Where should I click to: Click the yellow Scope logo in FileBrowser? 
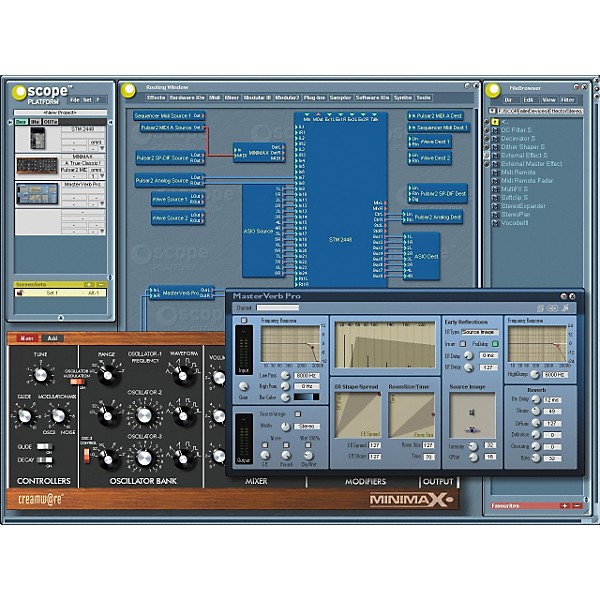pyautogui.click(x=493, y=91)
